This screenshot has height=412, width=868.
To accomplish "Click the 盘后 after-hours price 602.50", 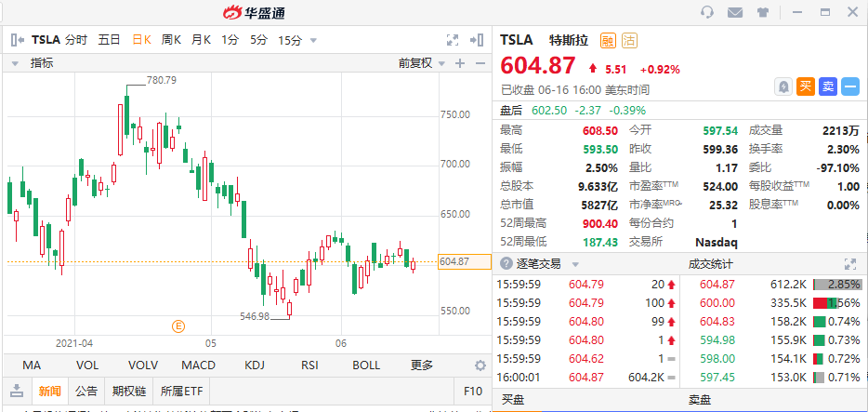I will point(549,110).
